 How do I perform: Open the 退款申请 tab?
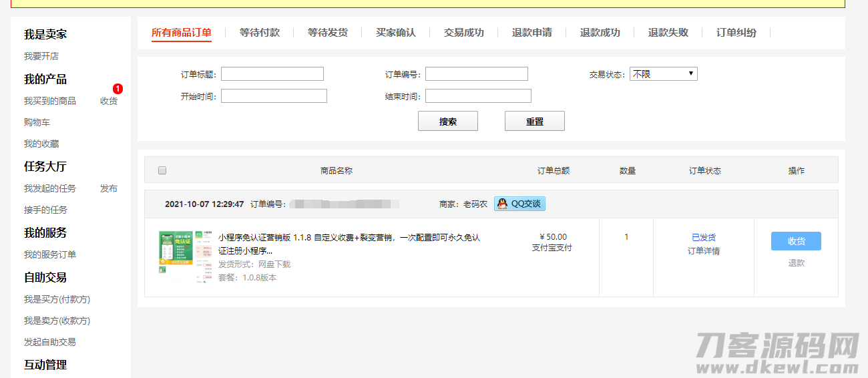(532, 32)
